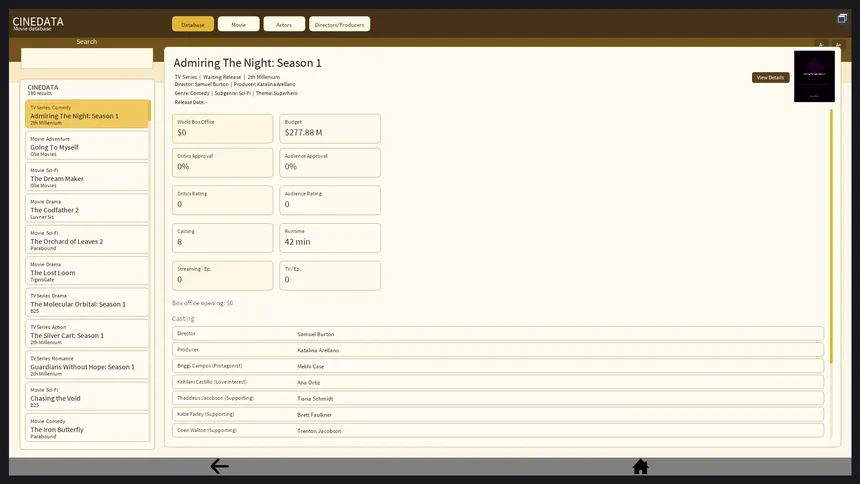Click the CINEDATA logo text

click(x=38, y=21)
